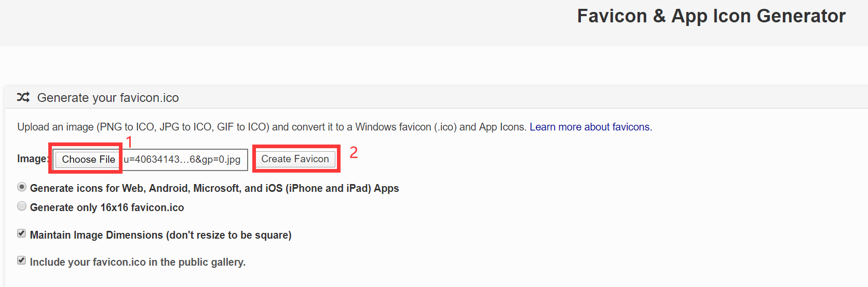Screen dimensions: 868x287
Task: Select the Web, Android, Microsoft, iOS icons radio button
Action: (x=22, y=187)
